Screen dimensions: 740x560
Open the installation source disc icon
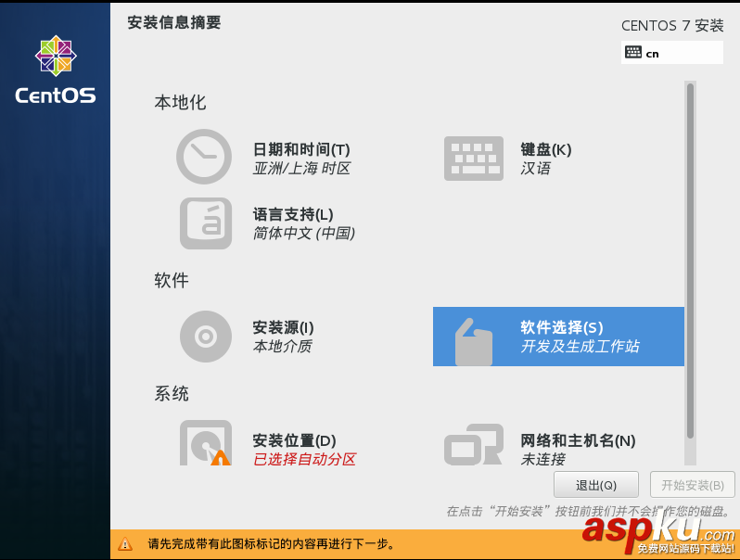[x=206, y=337]
